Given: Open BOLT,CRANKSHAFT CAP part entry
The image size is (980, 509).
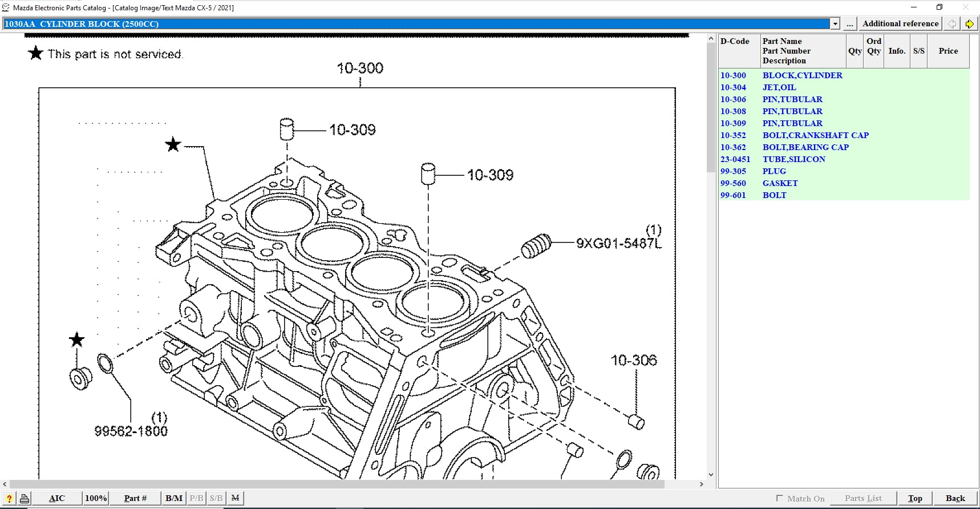Looking at the screenshot, I should tap(815, 135).
